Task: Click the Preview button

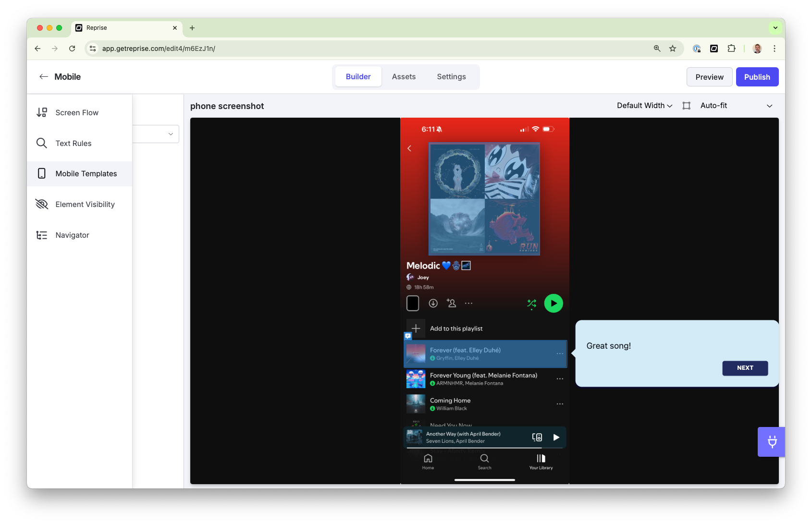Action: click(709, 77)
